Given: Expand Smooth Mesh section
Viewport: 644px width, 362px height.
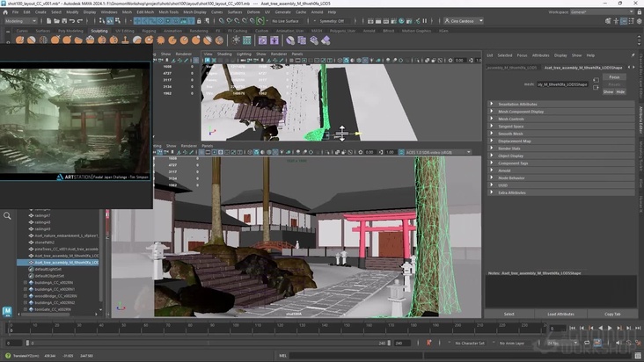Looking at the screenshot, I should click(x=560, y=134).
